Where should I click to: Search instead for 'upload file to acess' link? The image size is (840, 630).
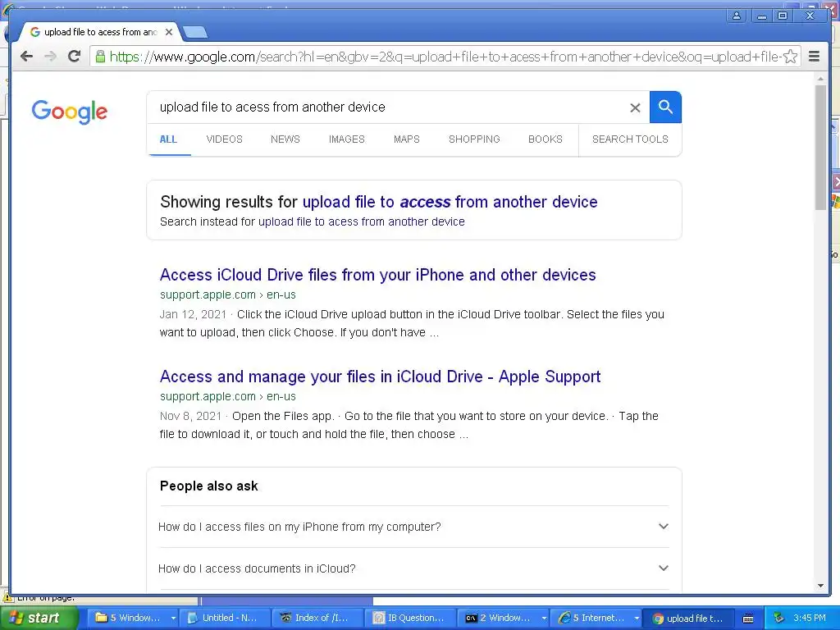coord(362,221)
